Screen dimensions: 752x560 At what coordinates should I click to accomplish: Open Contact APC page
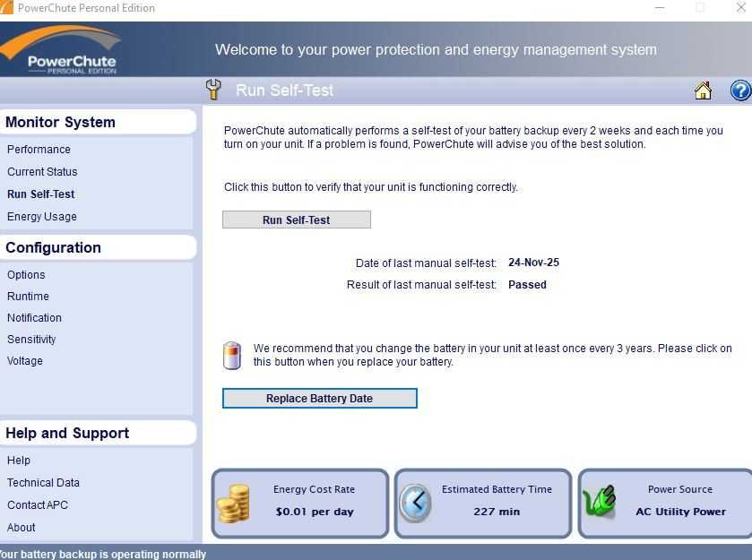38,504
